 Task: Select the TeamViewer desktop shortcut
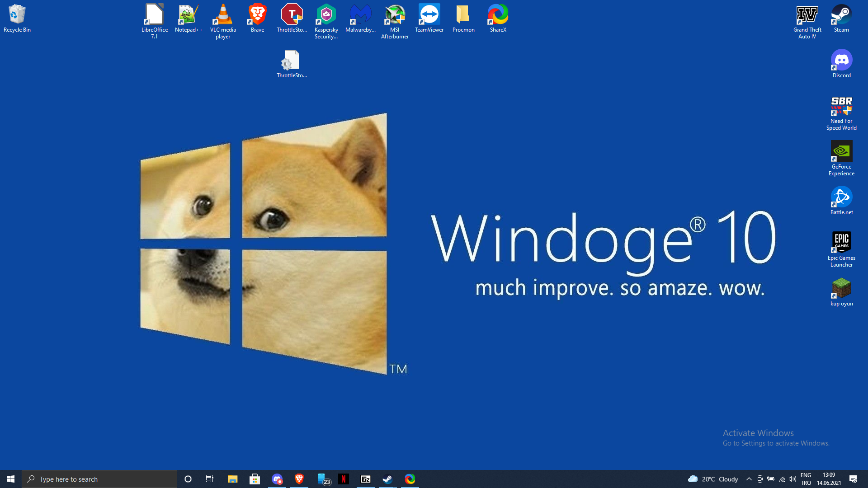pos(429,19)
